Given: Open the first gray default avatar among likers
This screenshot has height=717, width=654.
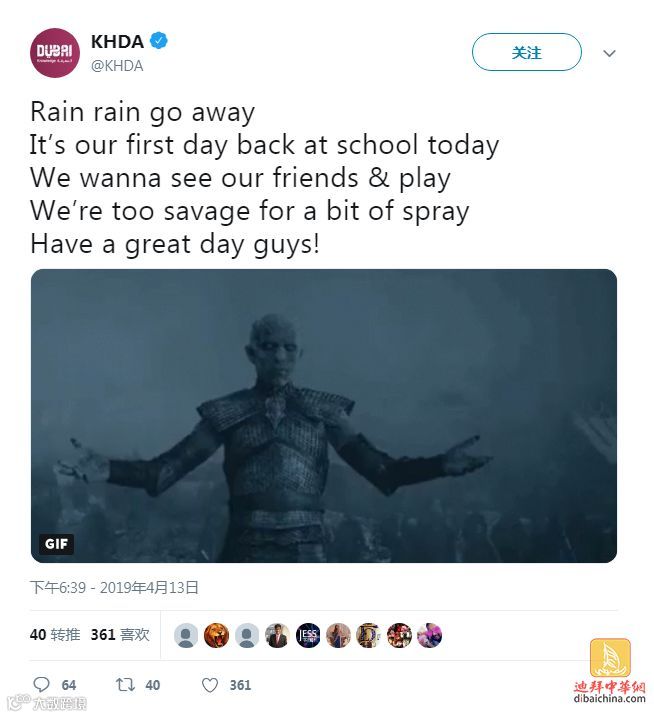Looking at the screenshot, I should pos(186,635).
